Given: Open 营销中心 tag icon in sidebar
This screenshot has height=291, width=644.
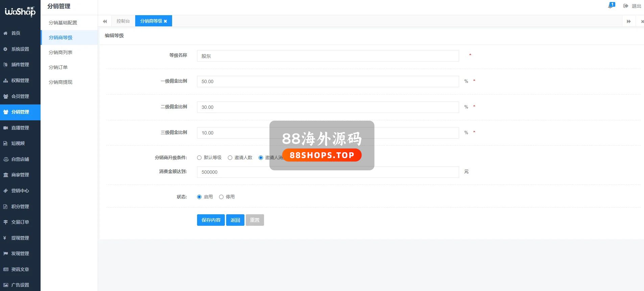Looking at the screenshot, I should tap(5, 191).
